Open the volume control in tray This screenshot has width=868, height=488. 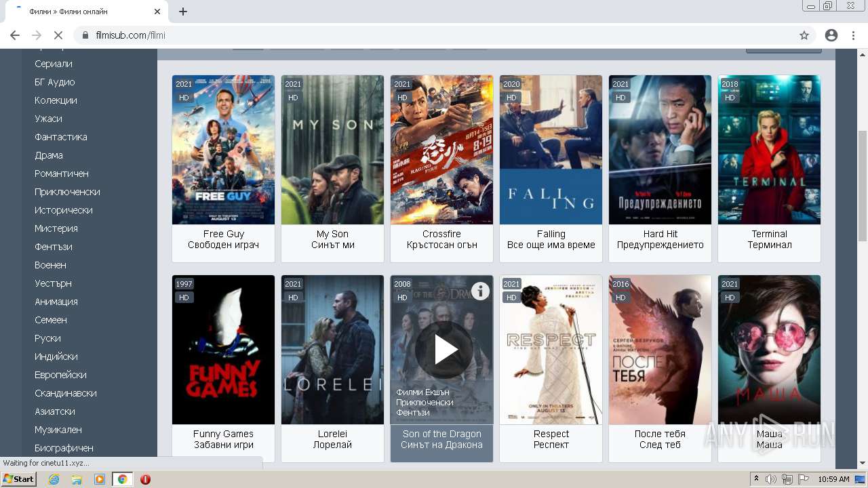[x=771, y=479]
